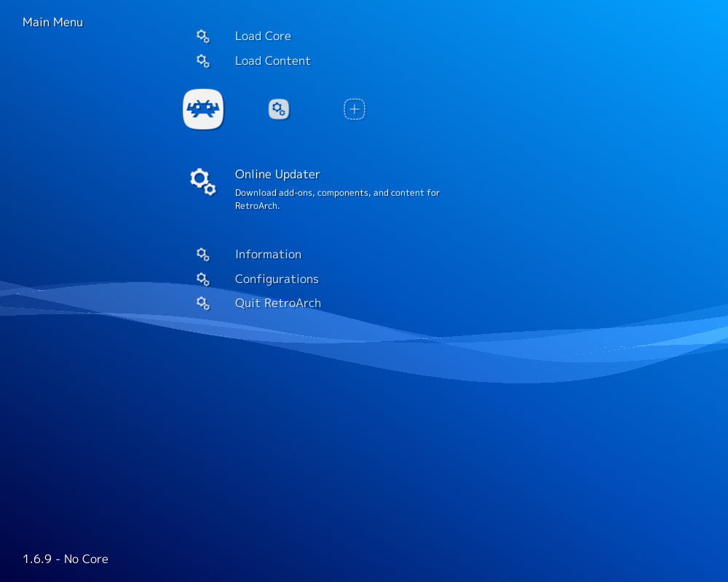Open the Information menu entry
The width and height of the screenshot is (728, 582).
click(x=268, y=255)
